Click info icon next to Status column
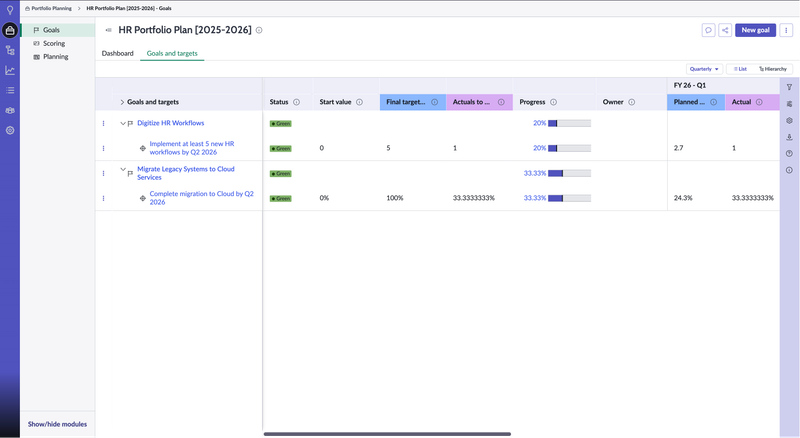 [x=297, y=102]
